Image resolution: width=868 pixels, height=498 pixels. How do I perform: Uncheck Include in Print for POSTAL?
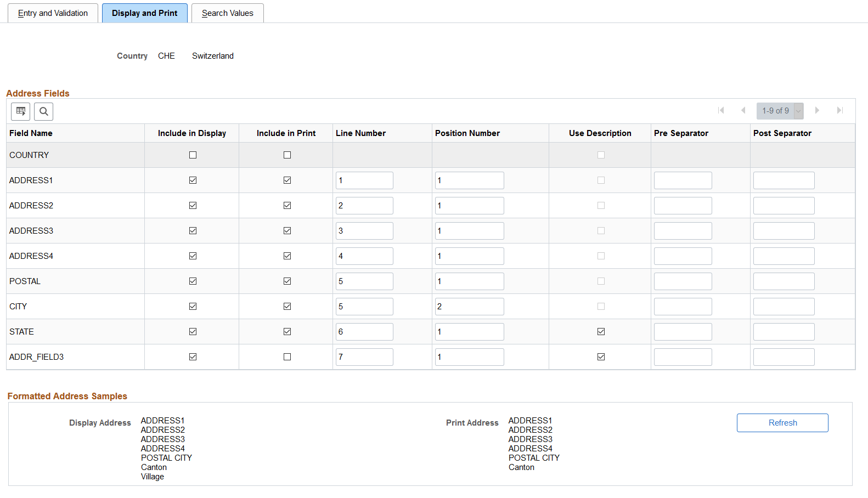[287, 281]
